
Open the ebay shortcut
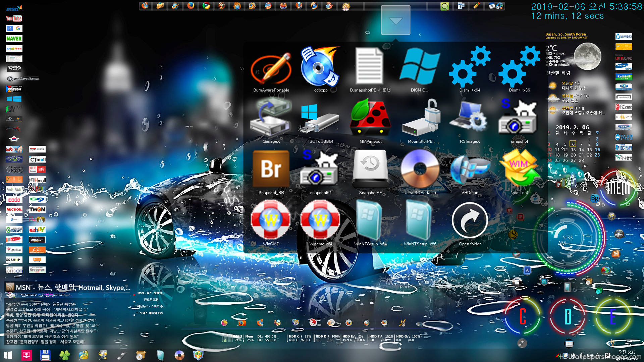tap(37, 230)
